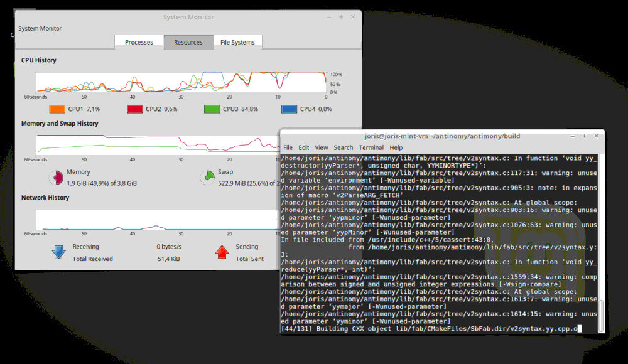Image resolution: width=628 pixels, height=364 pixels.
Task: Click the System Monitor menu label
Action: click(40, 28)
